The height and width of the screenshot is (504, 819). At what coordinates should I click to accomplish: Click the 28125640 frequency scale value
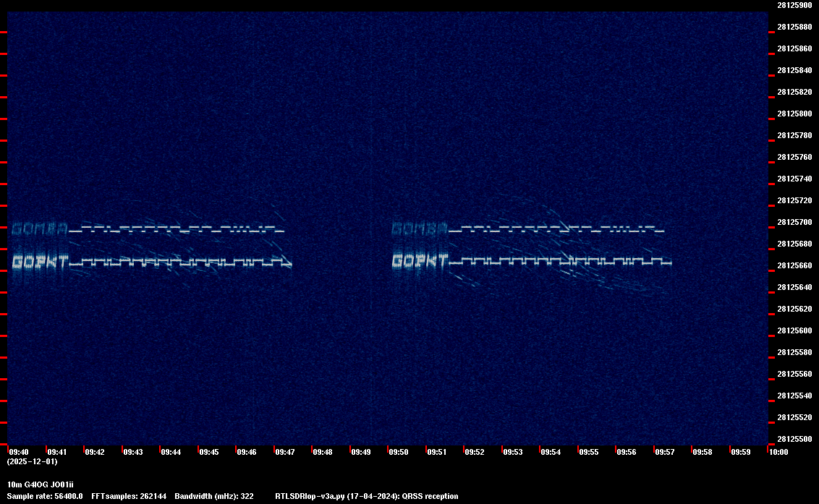[795, 287]
